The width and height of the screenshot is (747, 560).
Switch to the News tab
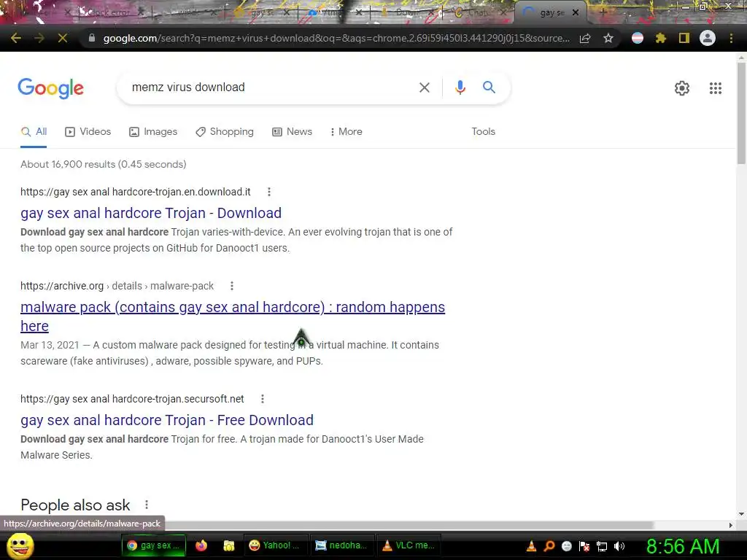(x=292, y=132)
